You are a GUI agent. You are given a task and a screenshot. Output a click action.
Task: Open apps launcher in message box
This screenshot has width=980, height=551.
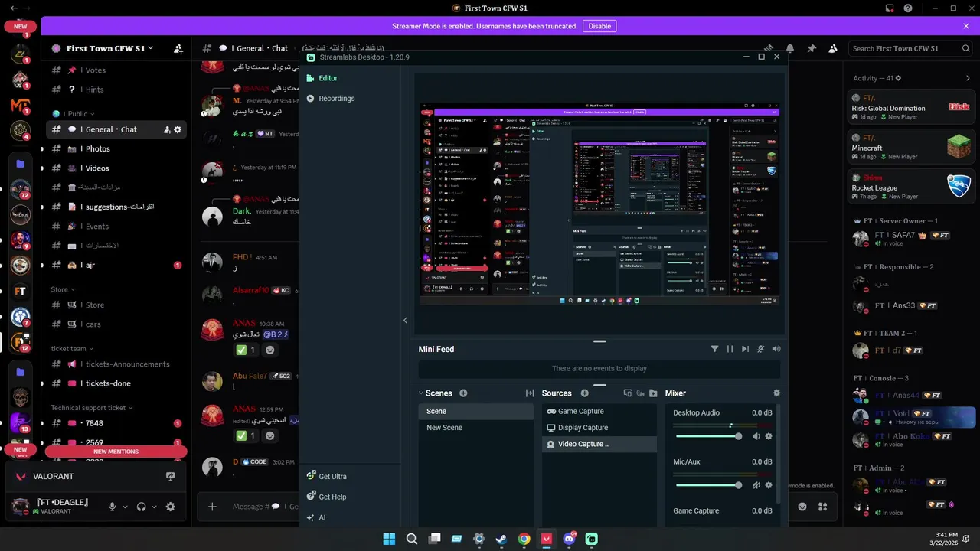tap(823, 507)
